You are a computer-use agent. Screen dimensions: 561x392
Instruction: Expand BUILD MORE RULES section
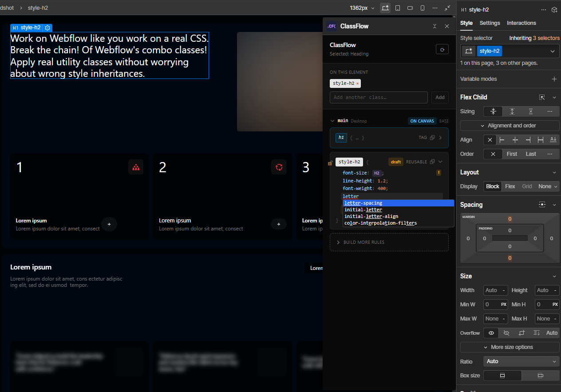[389, 242]
